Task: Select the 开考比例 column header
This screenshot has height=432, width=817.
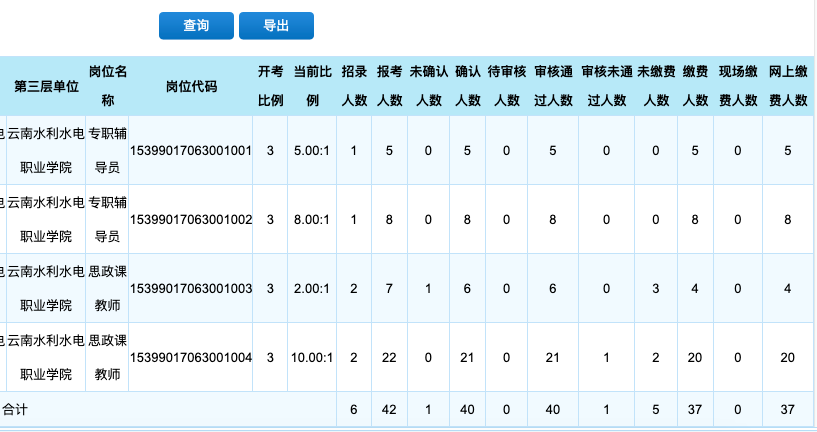Action: click(270, 86)
